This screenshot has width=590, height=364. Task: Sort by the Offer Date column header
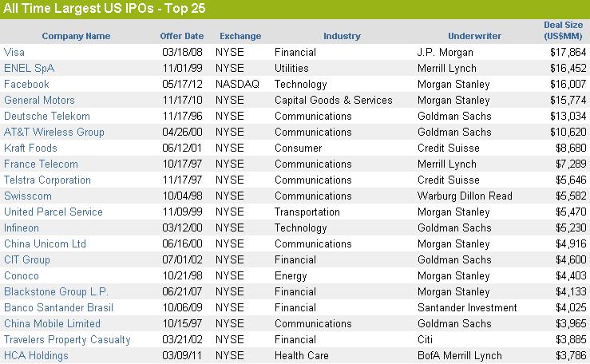[182, 36]
